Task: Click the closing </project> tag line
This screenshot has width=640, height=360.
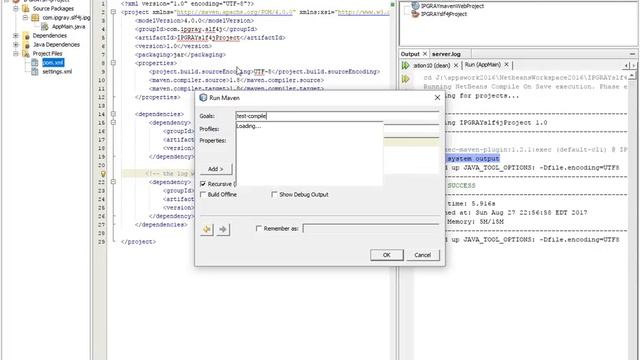Action: coord(138,242)
